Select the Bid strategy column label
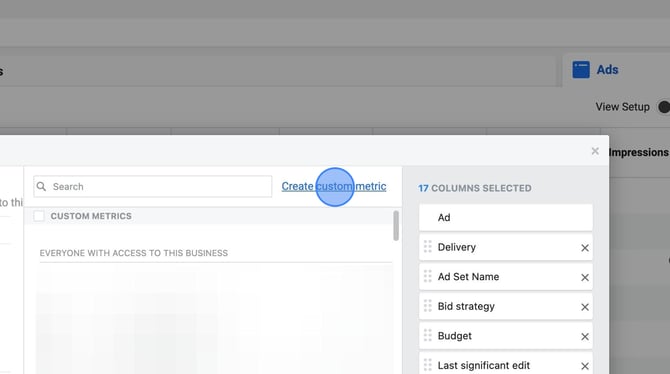 pyautogui.click(x=466, y=306)
